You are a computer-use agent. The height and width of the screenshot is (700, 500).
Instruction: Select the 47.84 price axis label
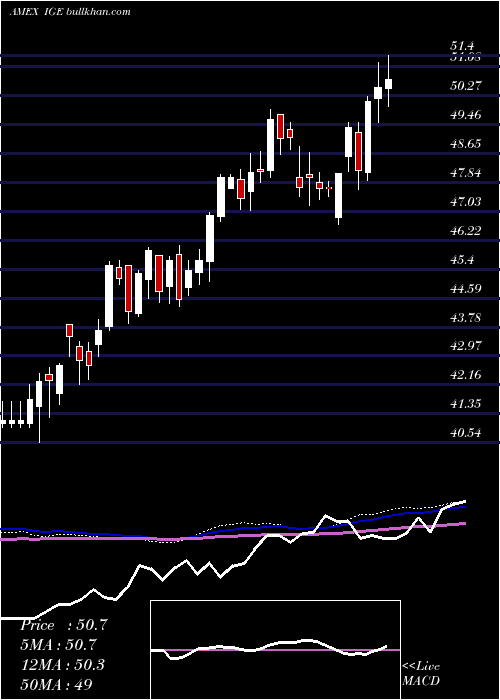[x=466, y=173]
